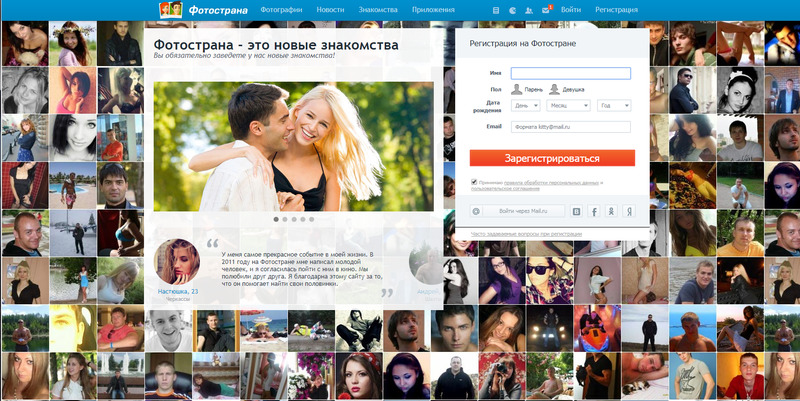
Task: Click the couple slideshow photo
Action: click(x=293, y=146)
